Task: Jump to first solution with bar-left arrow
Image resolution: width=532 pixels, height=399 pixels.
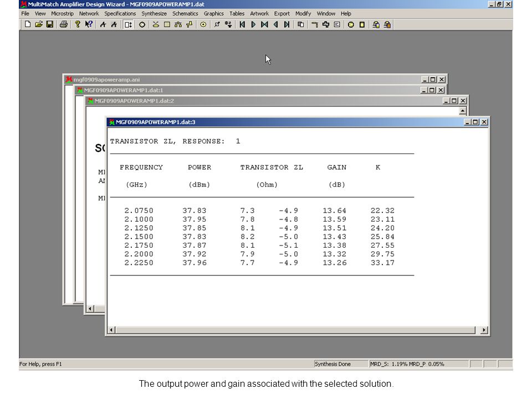Action: (x=242, y=24)
